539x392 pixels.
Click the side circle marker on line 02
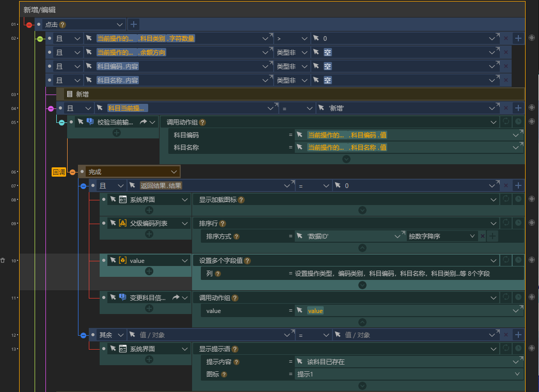(x=531, y=38)
